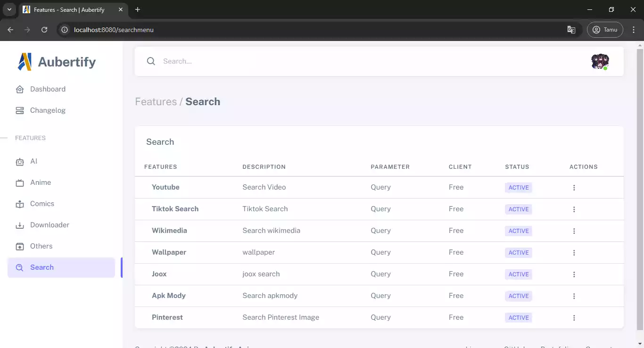This screenshot has width=644, height=348.
Task: Open the tab search dropdown arrow
Action: (9, 9)
